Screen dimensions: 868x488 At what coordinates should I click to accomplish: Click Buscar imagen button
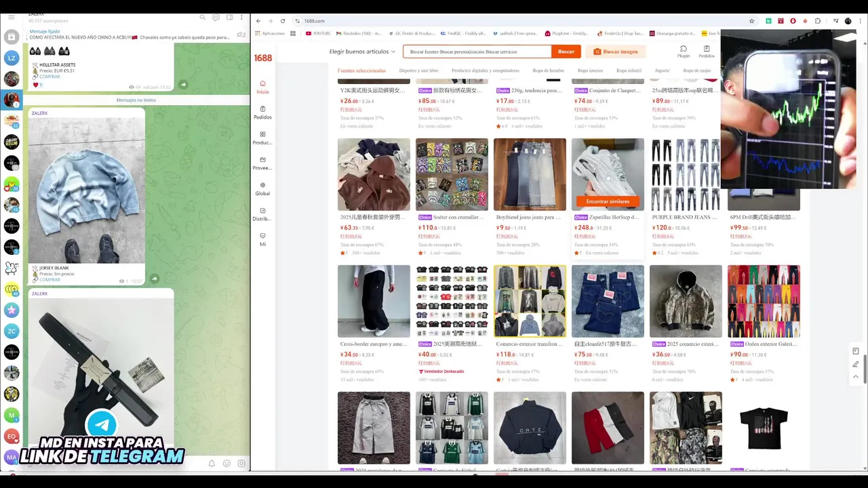[616, 52]
